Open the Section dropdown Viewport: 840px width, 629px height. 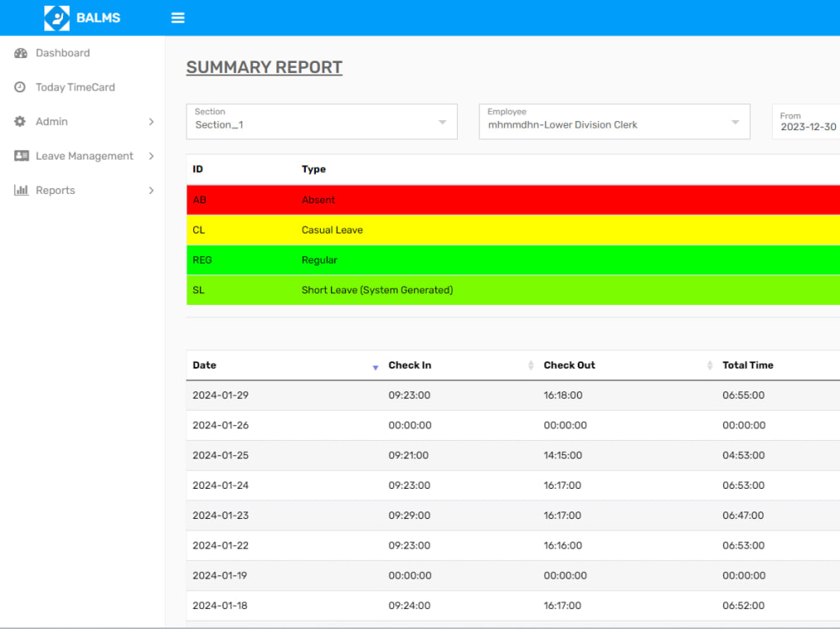pyautogui.click(x=322, y=122)
